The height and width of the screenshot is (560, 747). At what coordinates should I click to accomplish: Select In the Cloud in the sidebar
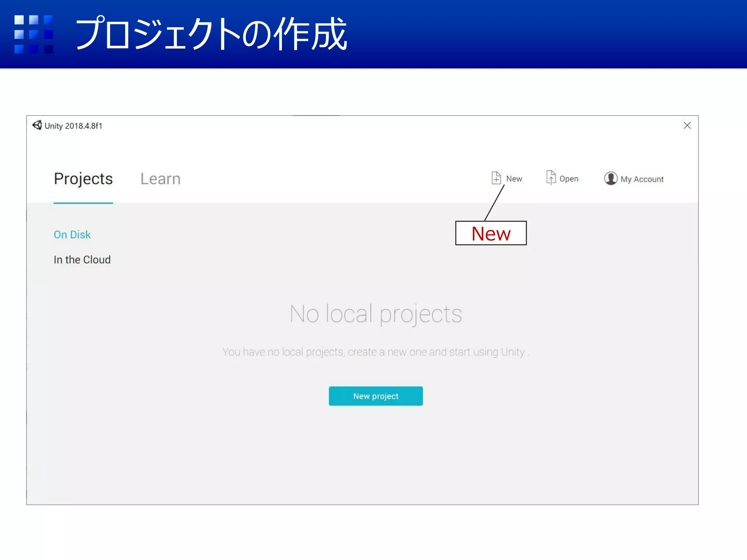(82, 260)
